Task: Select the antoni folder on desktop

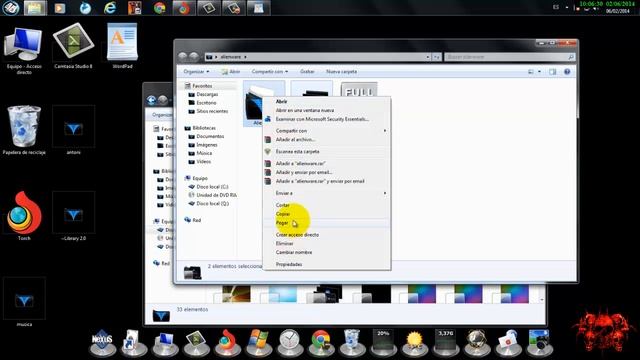Action: [73, 130]
